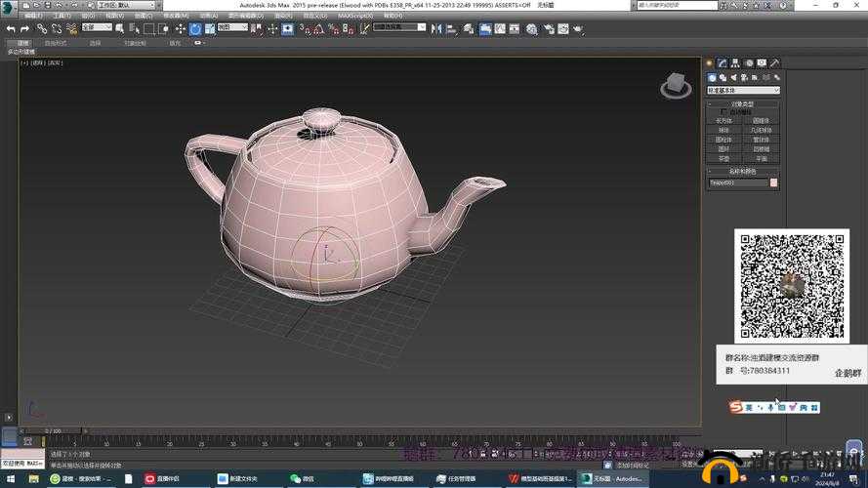
Task: Collapse the 名称和颜色 rollout
Action: 743,172
